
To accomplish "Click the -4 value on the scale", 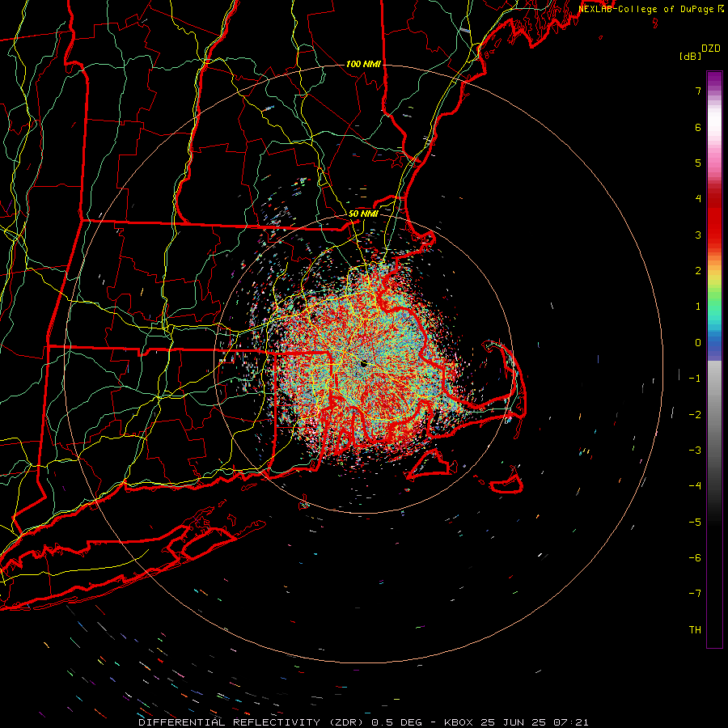I will tap(695, 486).
